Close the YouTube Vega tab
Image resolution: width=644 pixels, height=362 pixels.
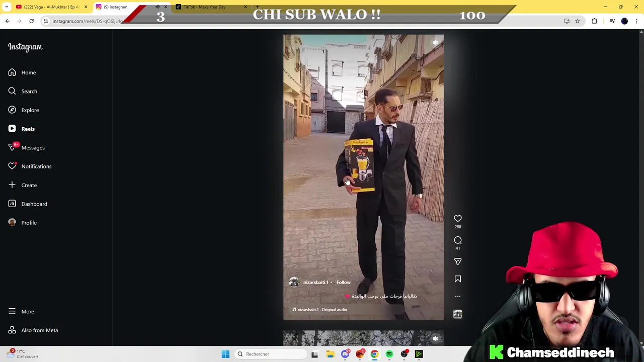click(x=86, y=7)
